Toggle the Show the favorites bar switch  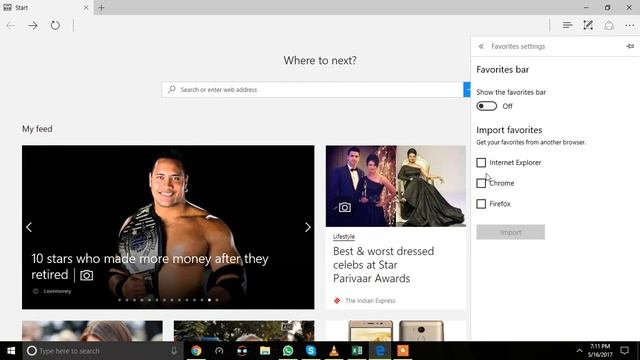487,106
